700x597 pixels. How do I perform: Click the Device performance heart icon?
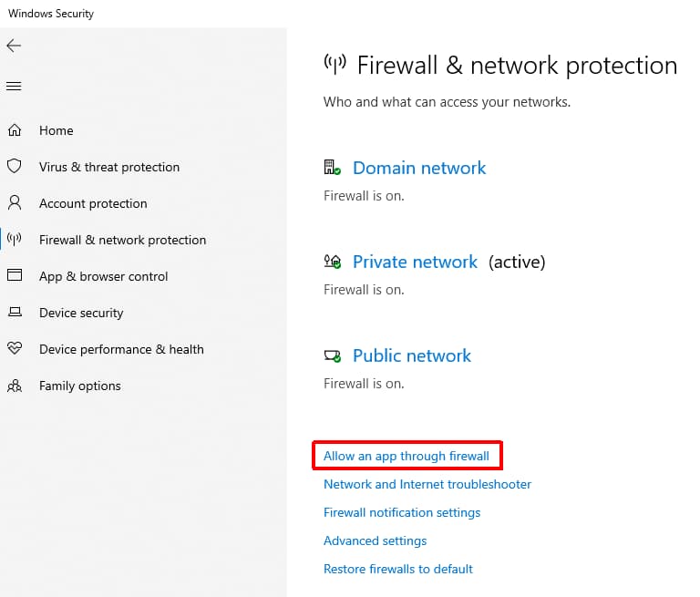[x=15, y=349]
